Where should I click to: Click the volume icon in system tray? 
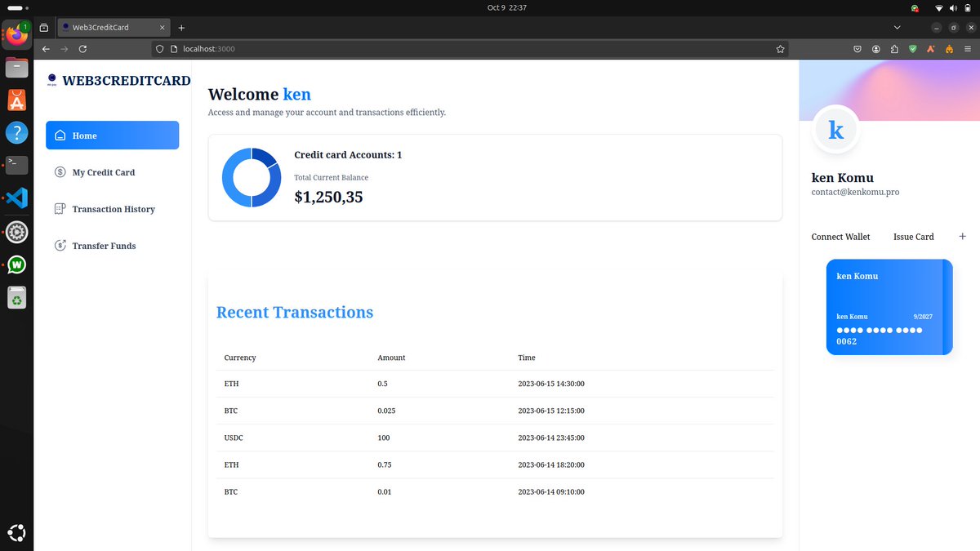pos(953,7)
